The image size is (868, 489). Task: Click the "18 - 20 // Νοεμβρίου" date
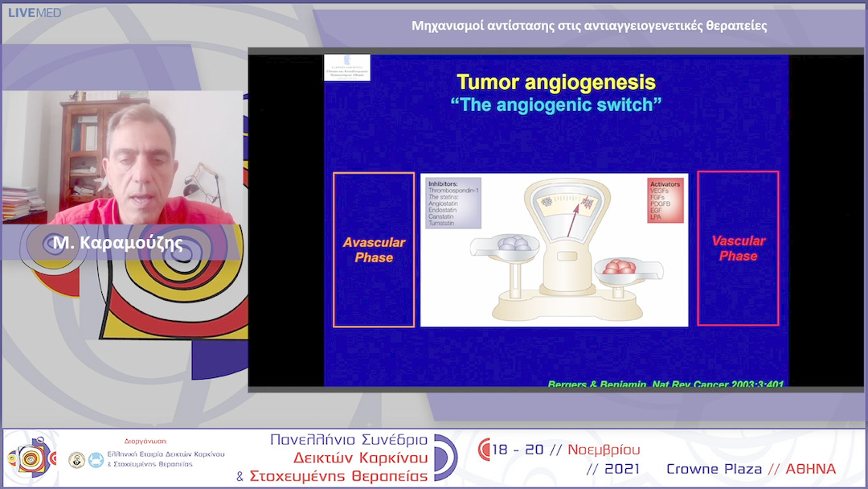[x=566, y=449]
